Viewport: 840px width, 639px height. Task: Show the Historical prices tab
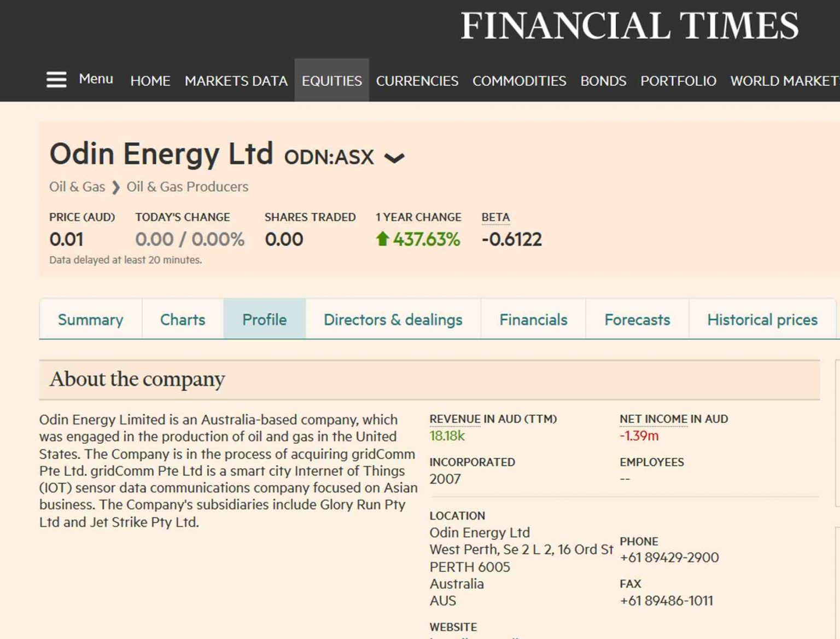click(762, 319)
